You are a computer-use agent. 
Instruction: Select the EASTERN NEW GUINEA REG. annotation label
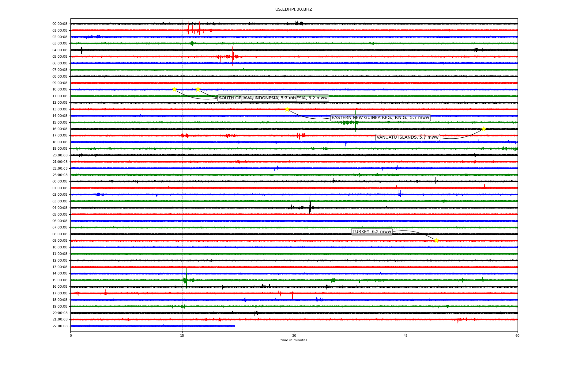(380, 118)
